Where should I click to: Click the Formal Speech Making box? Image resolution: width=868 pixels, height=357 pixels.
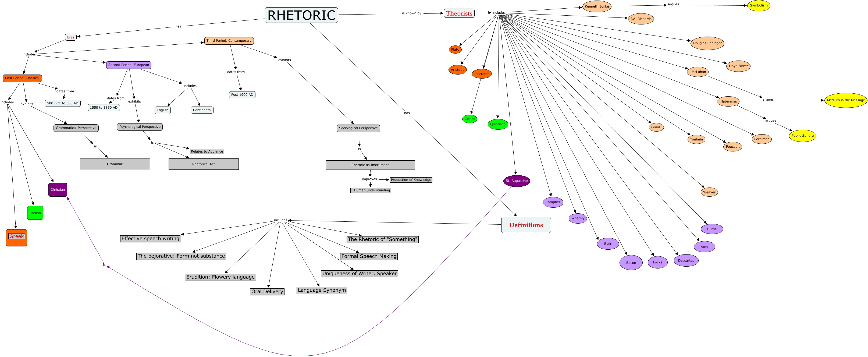(x=369, y=257)
